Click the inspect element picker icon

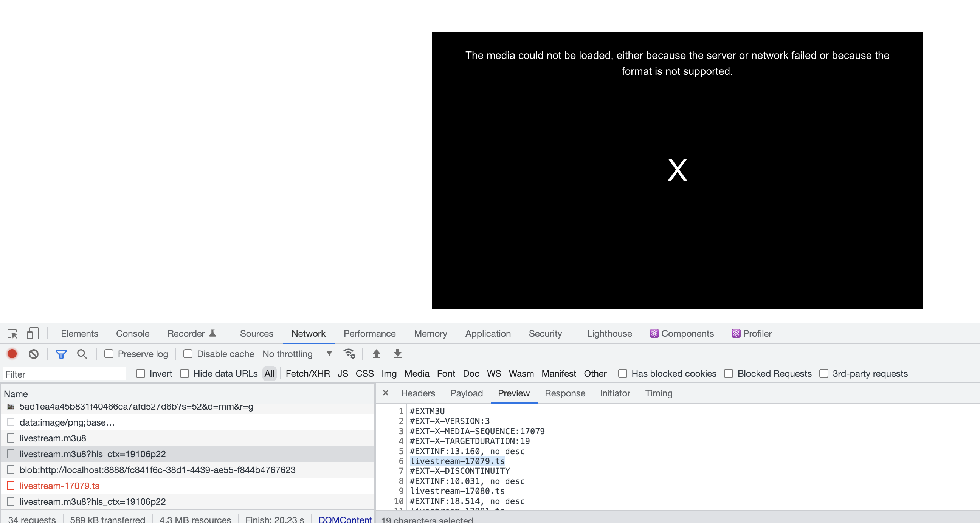click(12, 334)
